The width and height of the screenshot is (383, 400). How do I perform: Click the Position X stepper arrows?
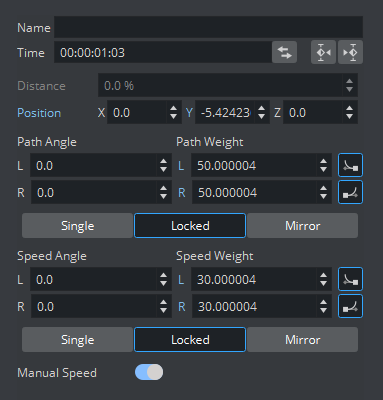point(173,112)
